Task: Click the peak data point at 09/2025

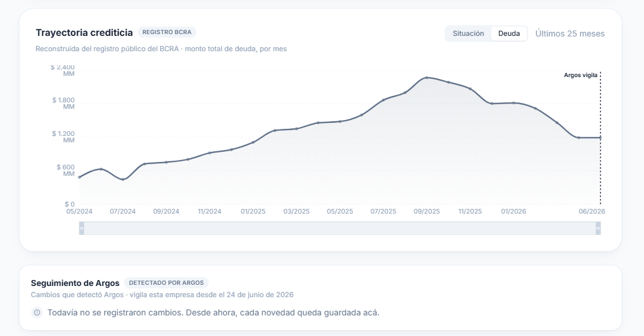Action: [x=427, y=78]
